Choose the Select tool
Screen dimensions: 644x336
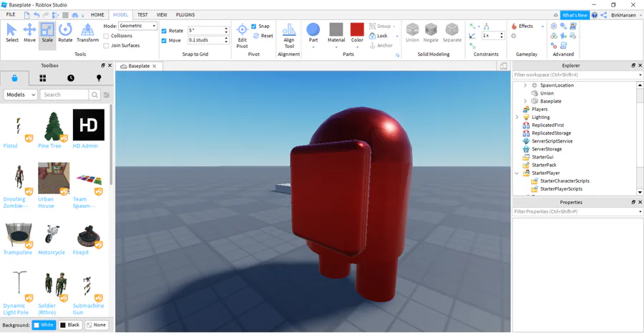[12, 33]
